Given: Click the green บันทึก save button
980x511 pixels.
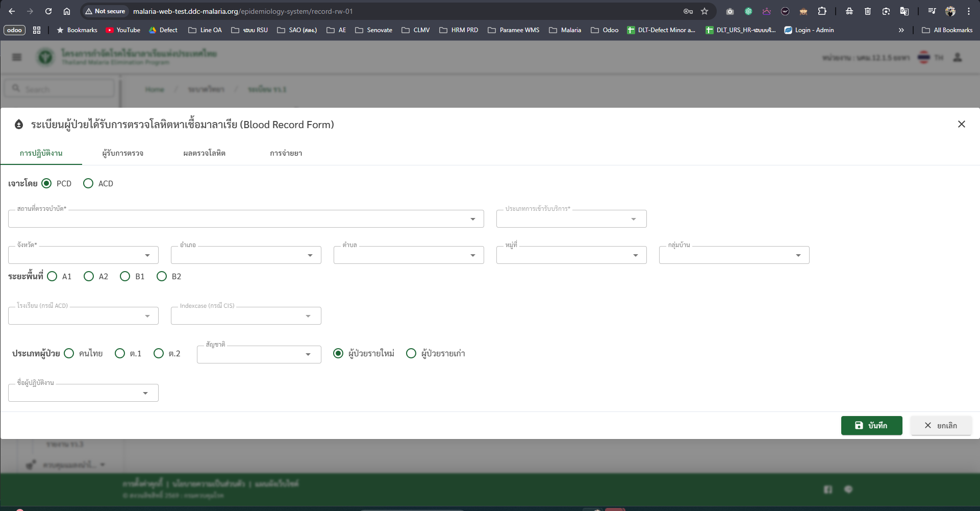Looking at the screenshot, I should 871,425.
